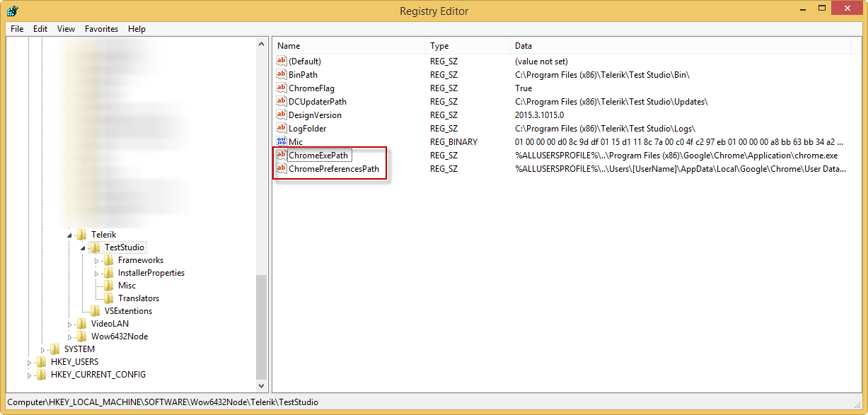Select the (Default) value string icon
868x415 pixels.
tap(282, 62)
